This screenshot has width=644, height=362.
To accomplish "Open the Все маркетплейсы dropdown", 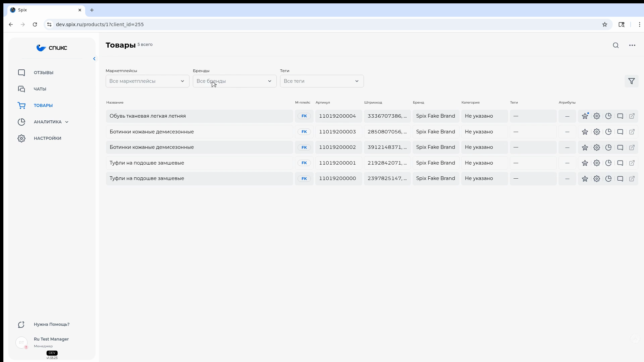I will click(x=148, y=81).
